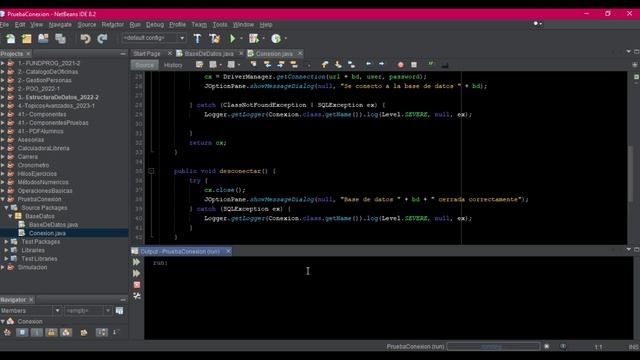This screenshot has height=360, width=640.
Task: Click the Save All toolbar icon
Action: click(60, 38)
